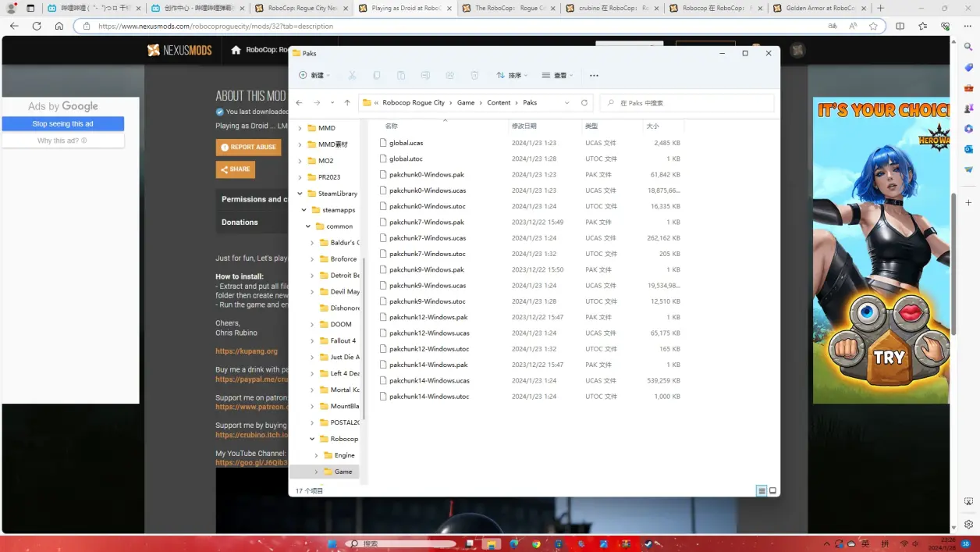Viewport: 980px width, 552px height.
Task: Open Steam from the taskbar
Action: click(648, 543)
